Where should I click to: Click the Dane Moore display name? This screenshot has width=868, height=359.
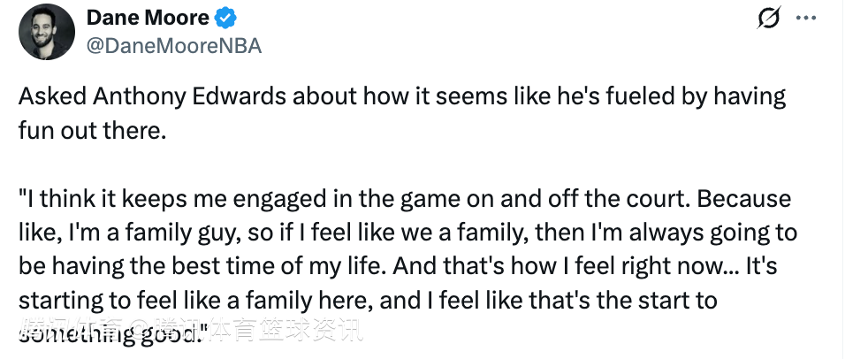pyautogui.click(x=148, y=18)
